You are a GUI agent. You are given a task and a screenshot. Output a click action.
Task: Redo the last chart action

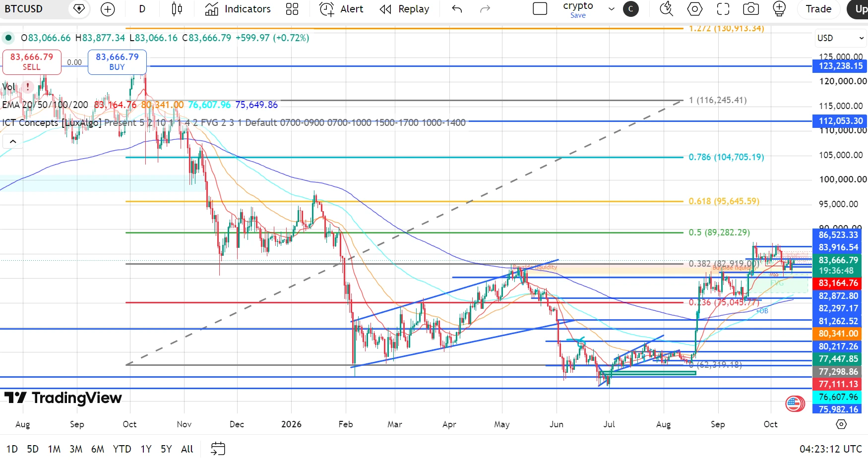click(485, 9)
